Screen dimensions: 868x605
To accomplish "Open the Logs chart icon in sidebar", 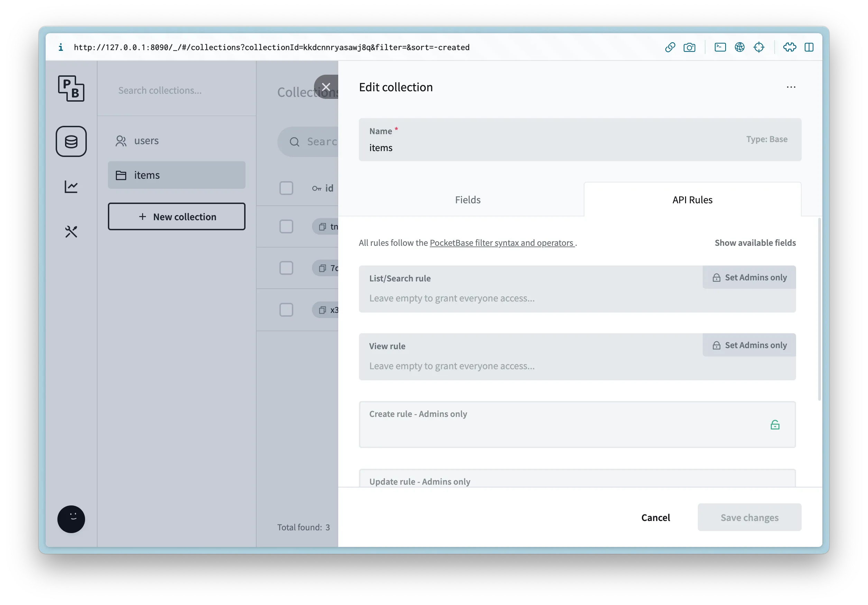I will click(x=71, y=186).
